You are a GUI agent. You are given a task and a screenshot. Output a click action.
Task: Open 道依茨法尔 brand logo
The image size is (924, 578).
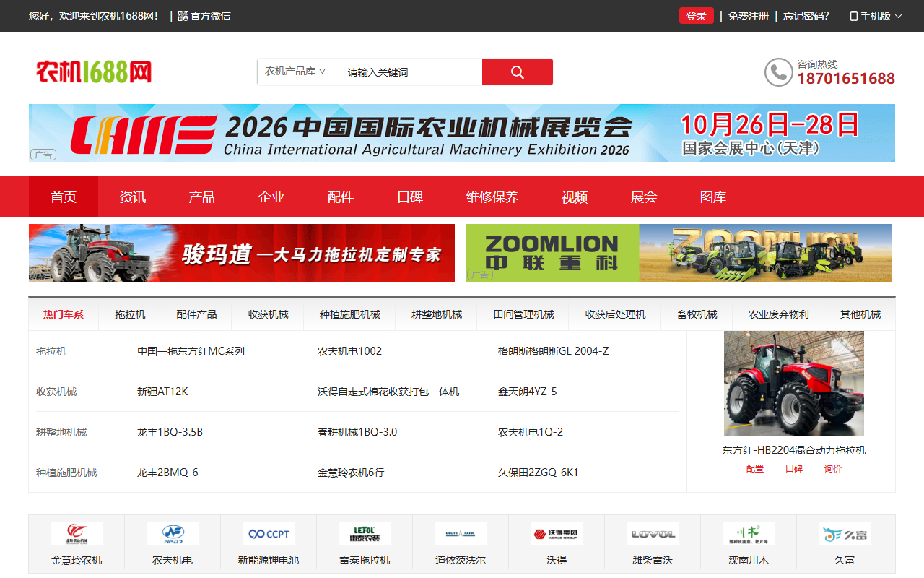pyautogui.click(x=461, y=534)
